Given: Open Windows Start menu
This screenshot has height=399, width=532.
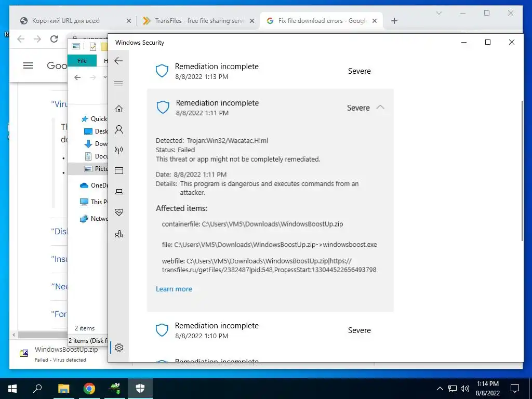Looking at the screenshot, I should click(12, 389).
